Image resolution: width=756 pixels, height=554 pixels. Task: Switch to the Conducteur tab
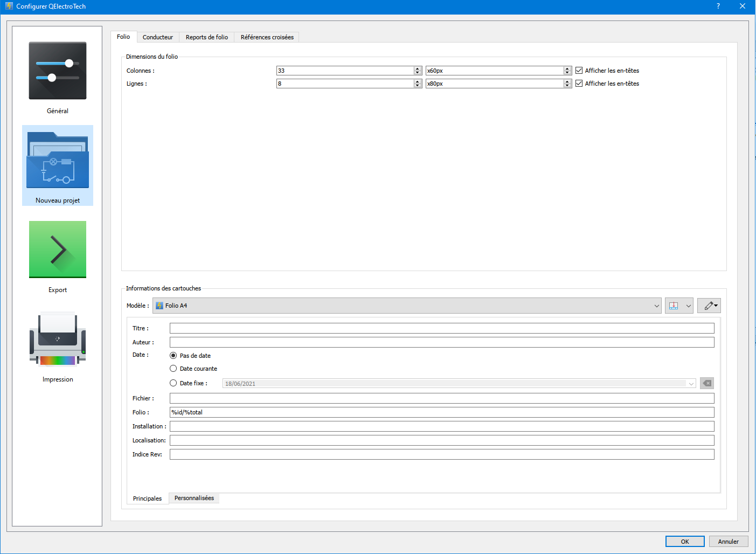pos(158,37)
